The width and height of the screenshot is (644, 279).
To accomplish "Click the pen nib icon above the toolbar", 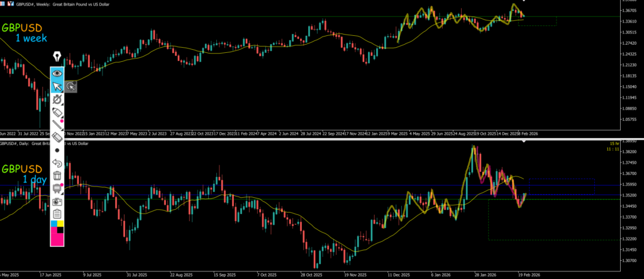I will pos(57,57).
